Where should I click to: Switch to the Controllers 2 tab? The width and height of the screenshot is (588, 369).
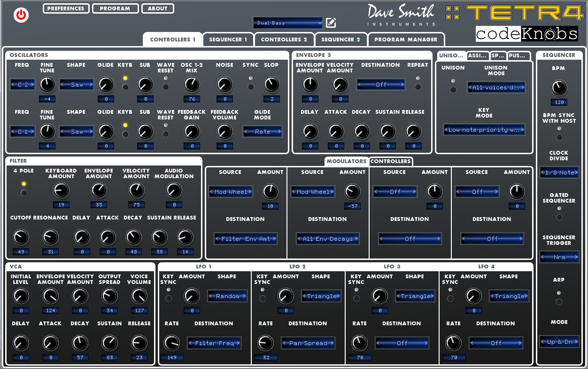point(284,39)
